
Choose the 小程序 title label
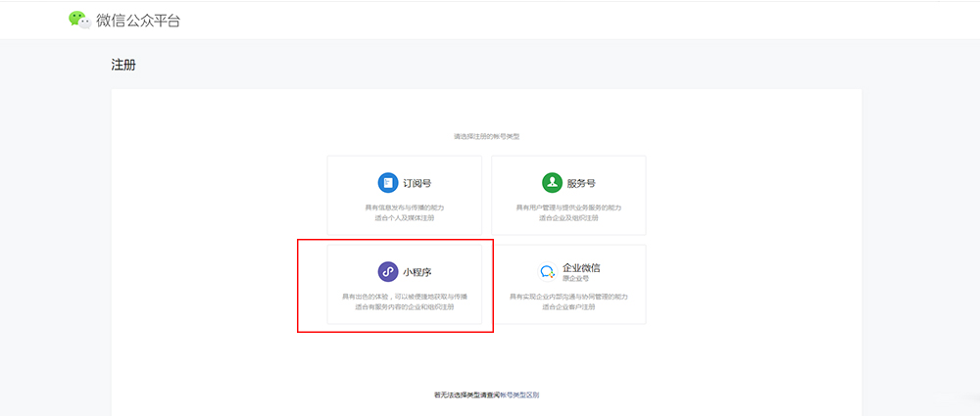pyautogui.click(x=417, y=272)
